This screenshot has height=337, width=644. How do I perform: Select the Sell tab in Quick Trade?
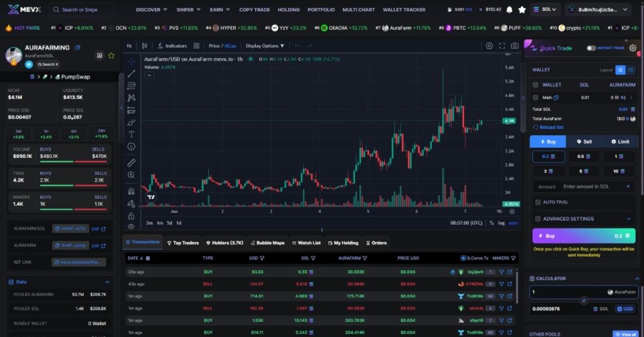[584, 141]
